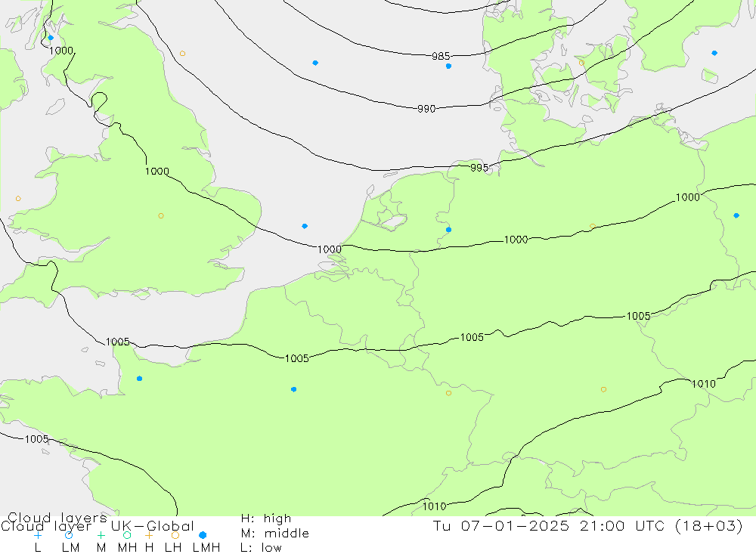The image size is (756, 554).
Task: Select blue cloud dot off the East Anglia coast
Action: coord(305,226)
